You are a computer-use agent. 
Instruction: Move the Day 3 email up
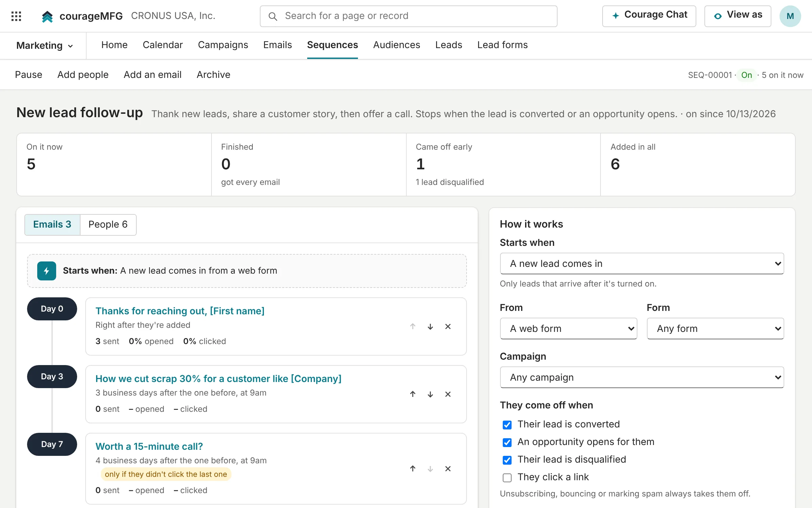point(413,394)
